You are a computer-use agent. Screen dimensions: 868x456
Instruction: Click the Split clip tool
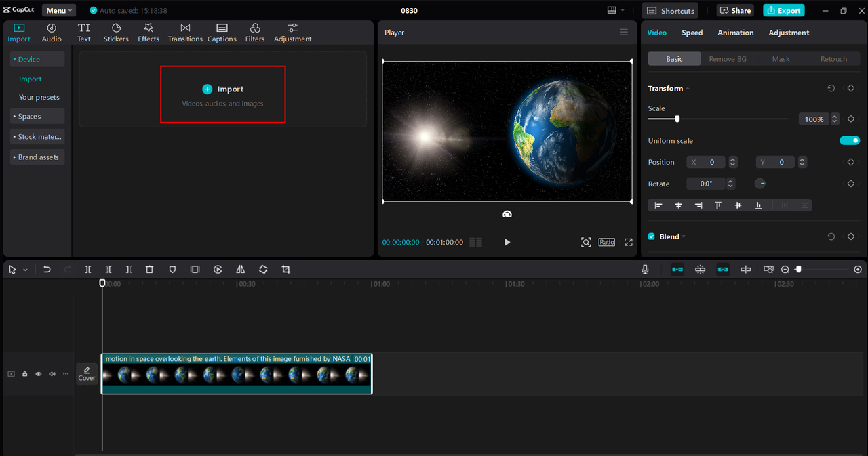88,269
